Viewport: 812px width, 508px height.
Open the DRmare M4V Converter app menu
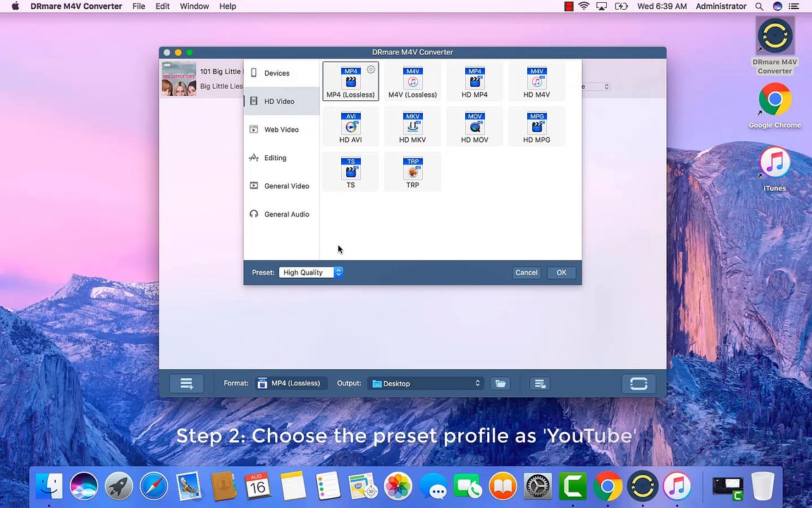(76, 6)
